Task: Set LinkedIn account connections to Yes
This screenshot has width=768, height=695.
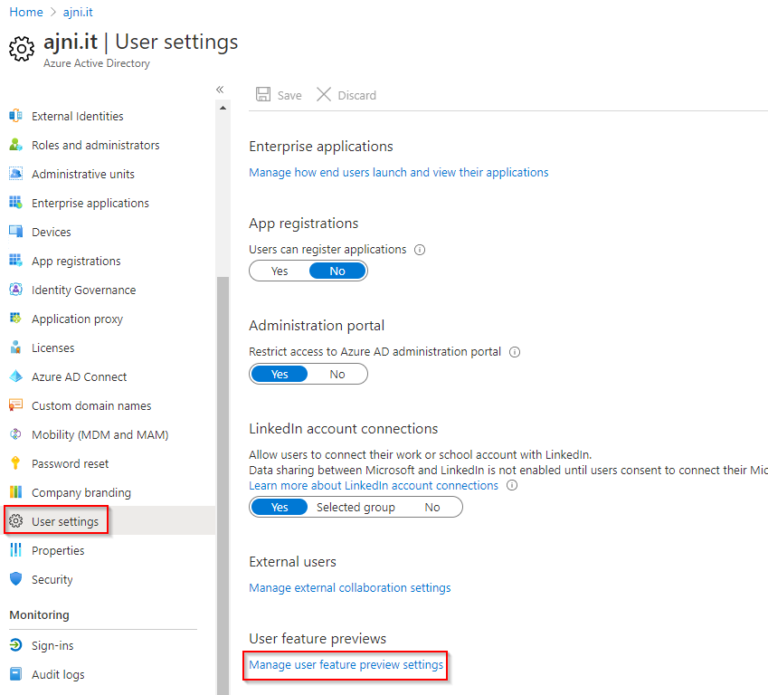Action: click(x=280, y=507)
